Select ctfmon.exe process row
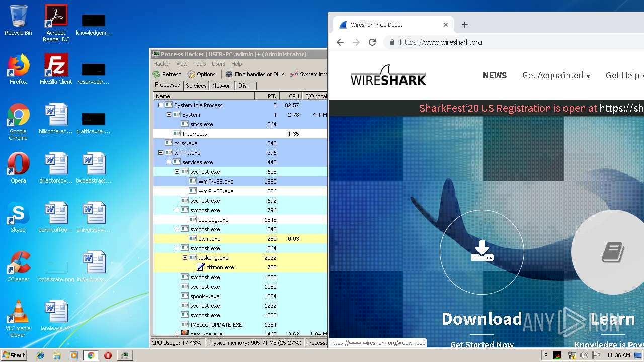Image resolution: width=644 pixels, height=362 pixels. click(240, 267)
